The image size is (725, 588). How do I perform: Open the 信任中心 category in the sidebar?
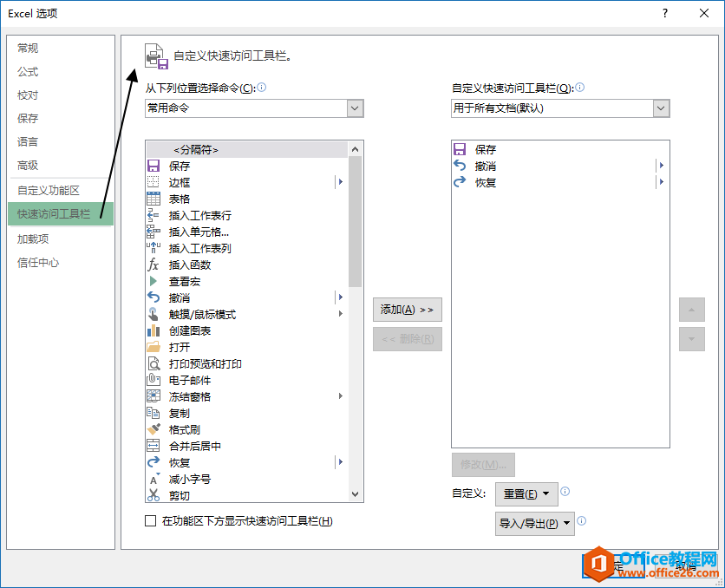(x=38, y=262)
